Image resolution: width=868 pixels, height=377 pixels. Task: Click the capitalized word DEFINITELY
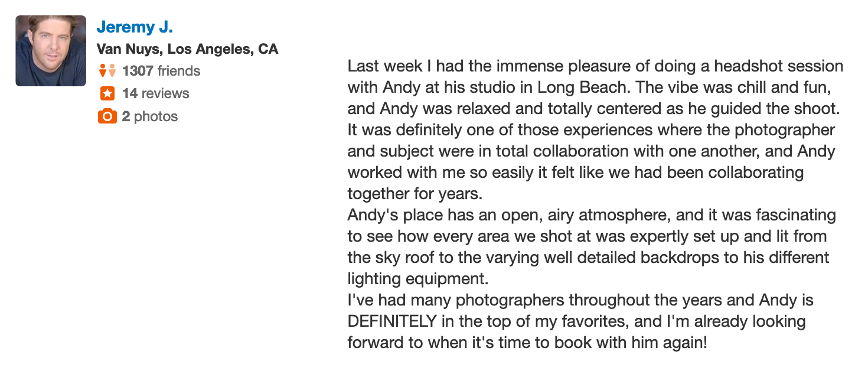pos(393,321)
